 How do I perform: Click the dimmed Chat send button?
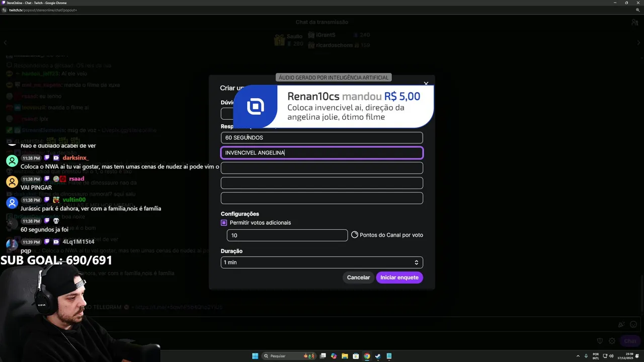coord(630,341)
